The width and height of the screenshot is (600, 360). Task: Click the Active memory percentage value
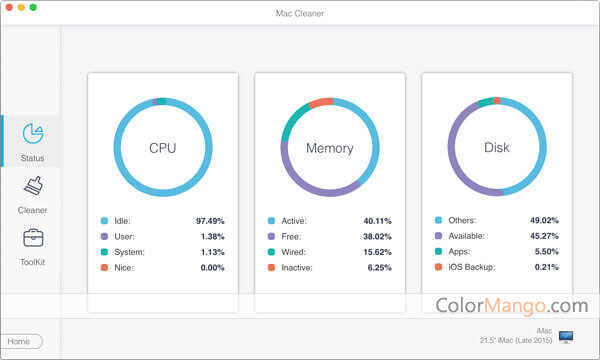pyautogui.click(x=377, y=221)
